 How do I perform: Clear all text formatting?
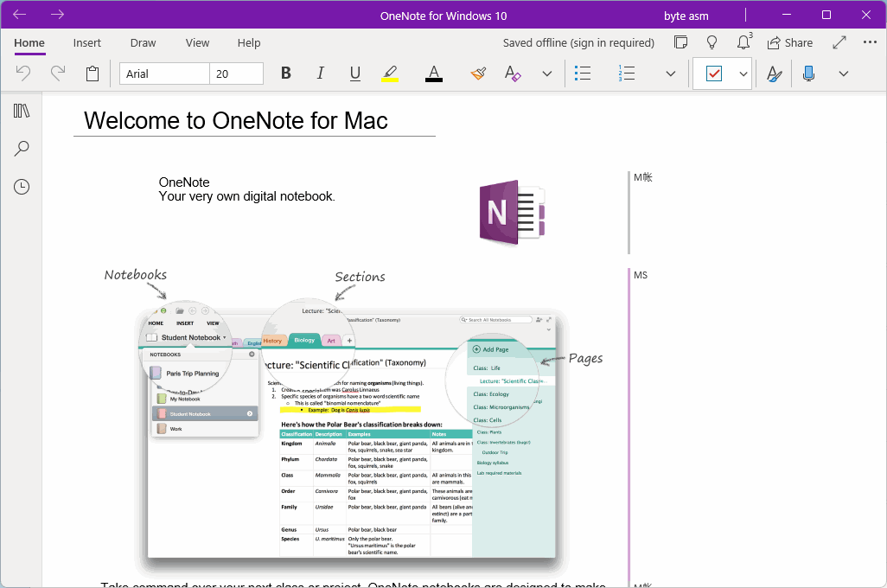513,73
